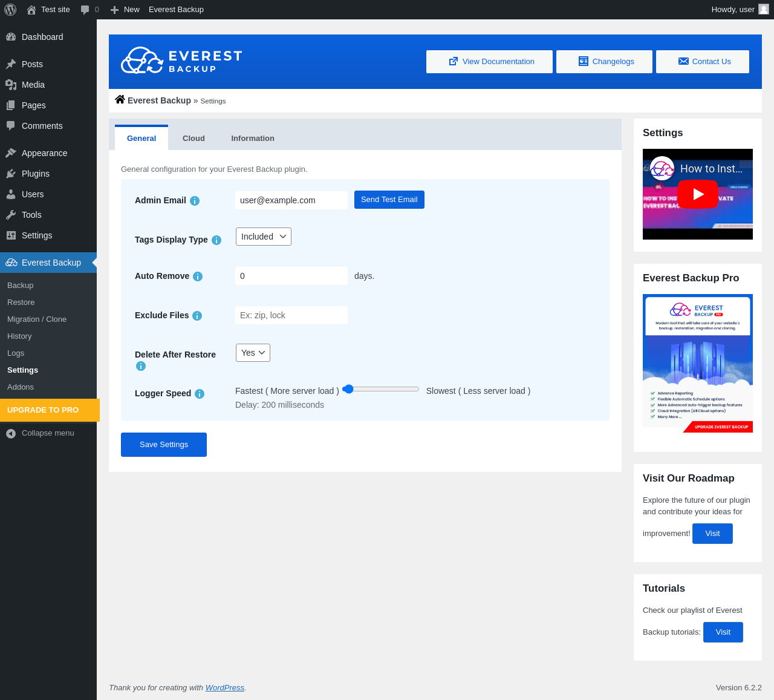Click the Tools wrench icon

(11, 215)
